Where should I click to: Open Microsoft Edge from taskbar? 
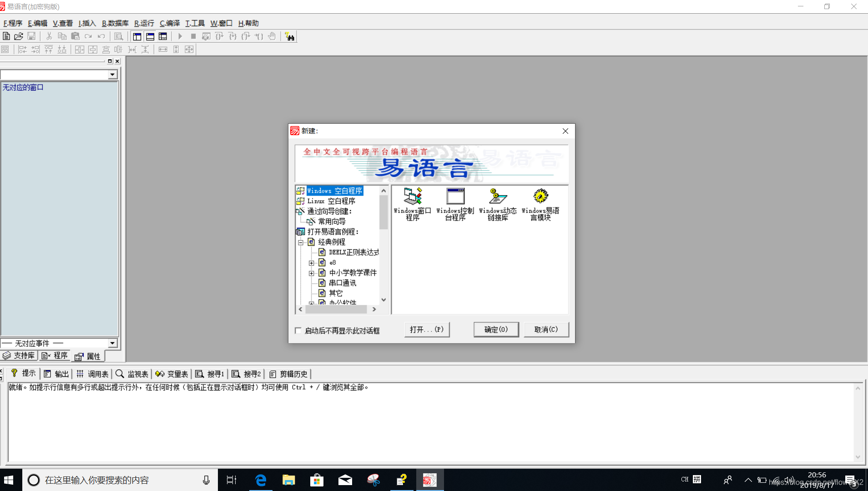point(261,480)
